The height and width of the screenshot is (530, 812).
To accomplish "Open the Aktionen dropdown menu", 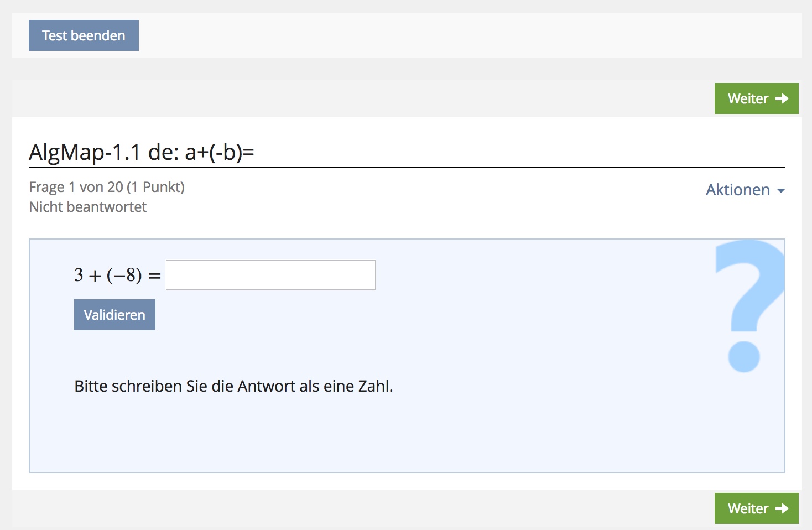I will point(738,190).
